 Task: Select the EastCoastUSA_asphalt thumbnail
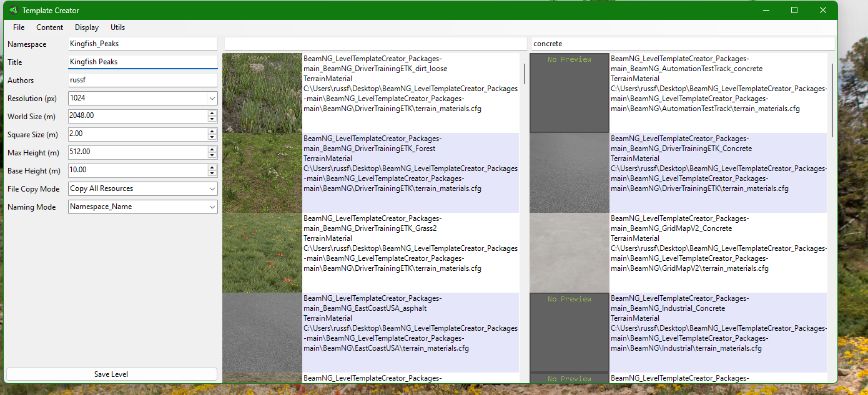click(262, 333)
